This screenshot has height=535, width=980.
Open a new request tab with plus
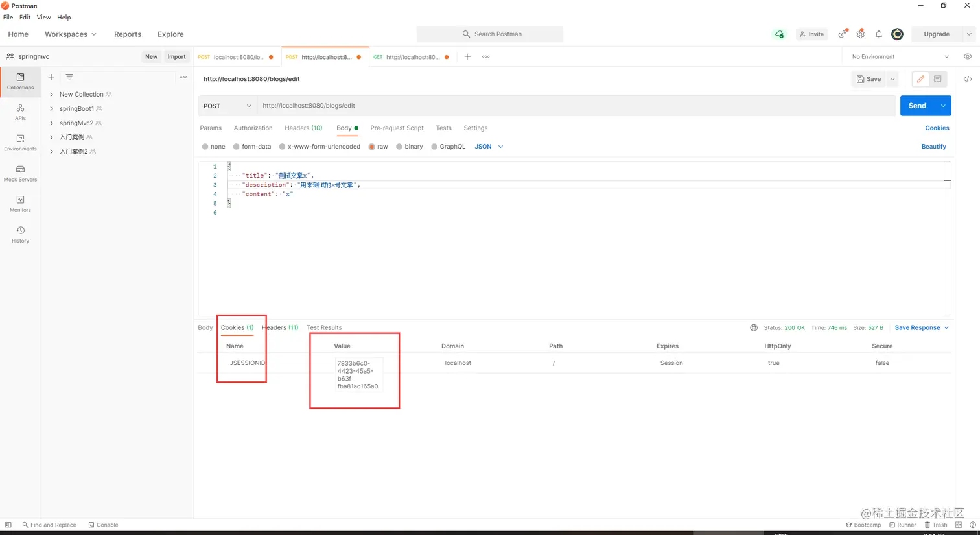467,56
